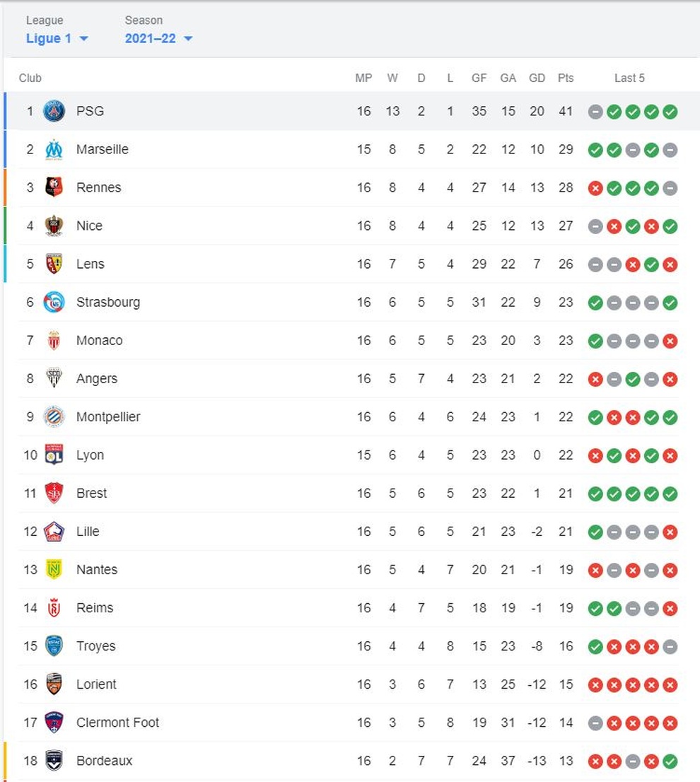Click the GD column header
Image resolution: width=700 pixels, height=782 pixels.
[x=537, y=78]
